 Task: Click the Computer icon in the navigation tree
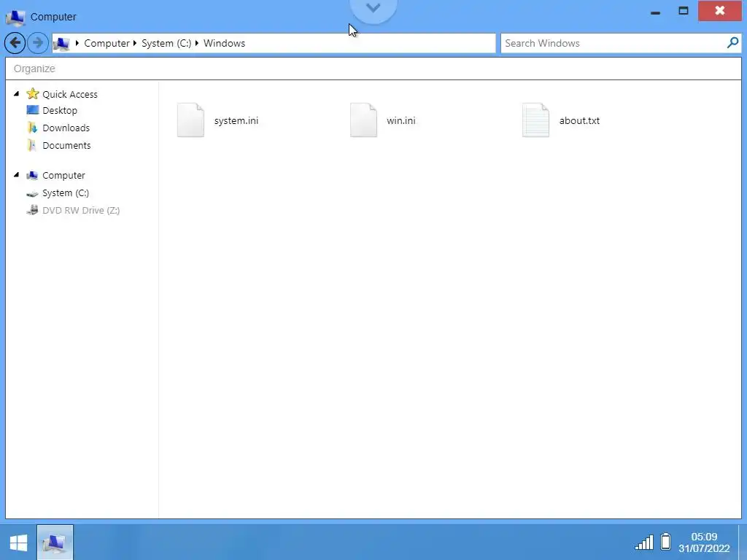coord(32,175)
